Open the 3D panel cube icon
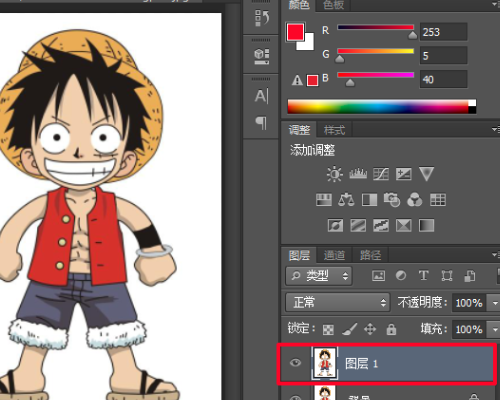Screen dimensions: 500x400 click(262, 57)
